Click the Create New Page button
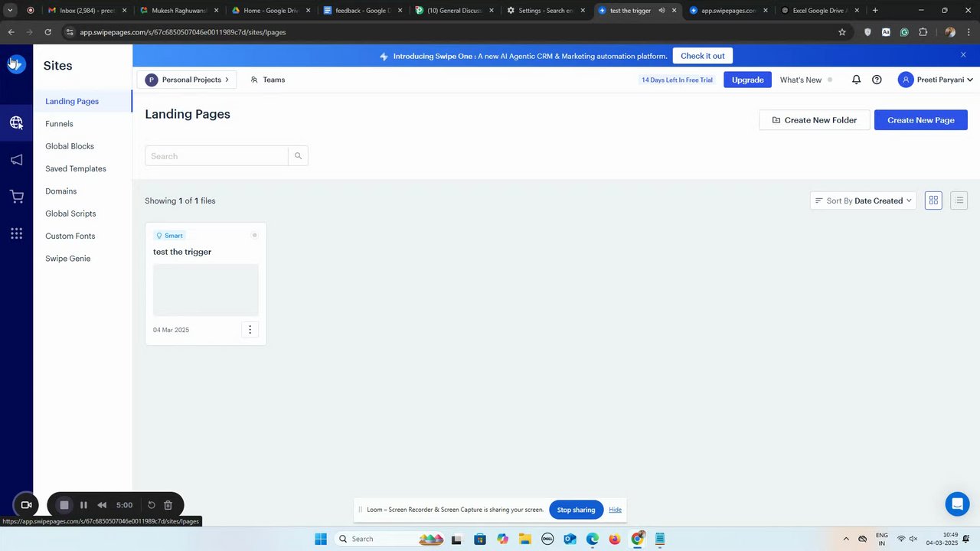 tap(920, 120)
